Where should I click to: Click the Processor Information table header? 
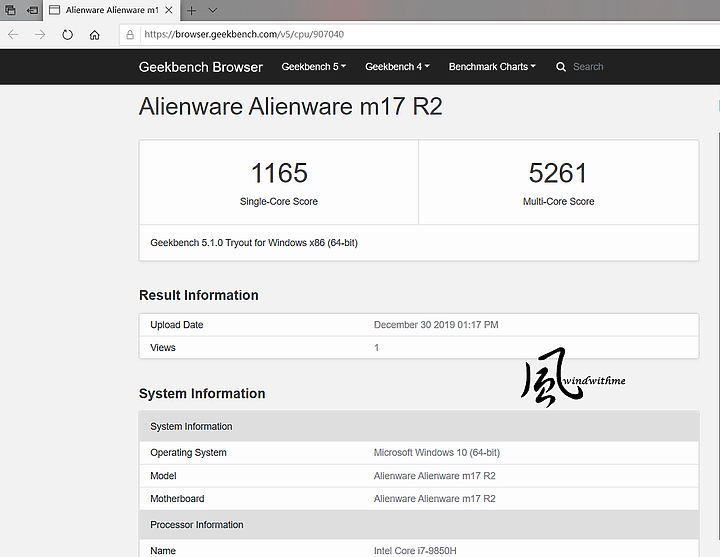419,525
